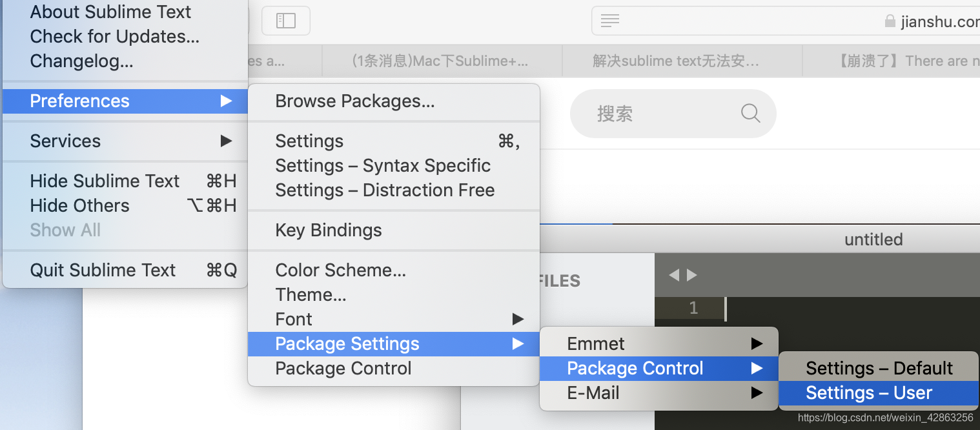Click the search magnifier icon
This screenshot has height=430, width=980.
click(750, 113)
